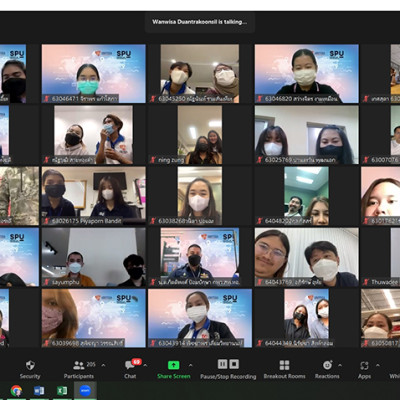This screenshot has height=400, width=400.
Task: Expand options arrow next to Participants
Action: click(103, 365)
